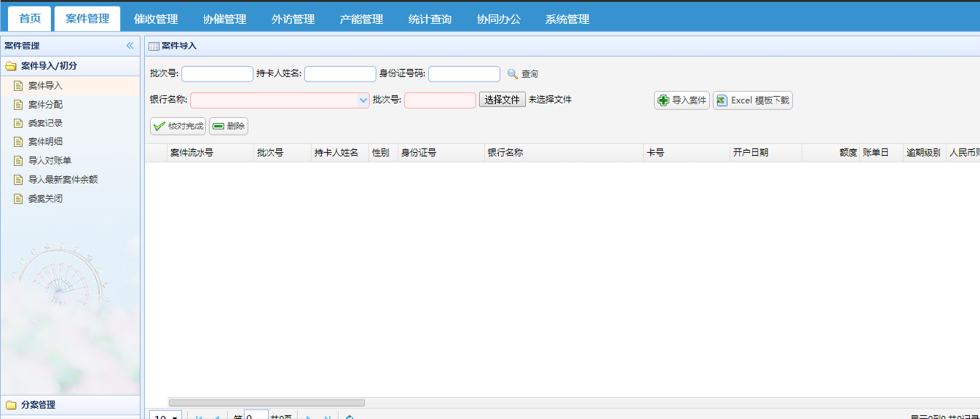Click the Excel 模板下载 download icon

point(721,100)
